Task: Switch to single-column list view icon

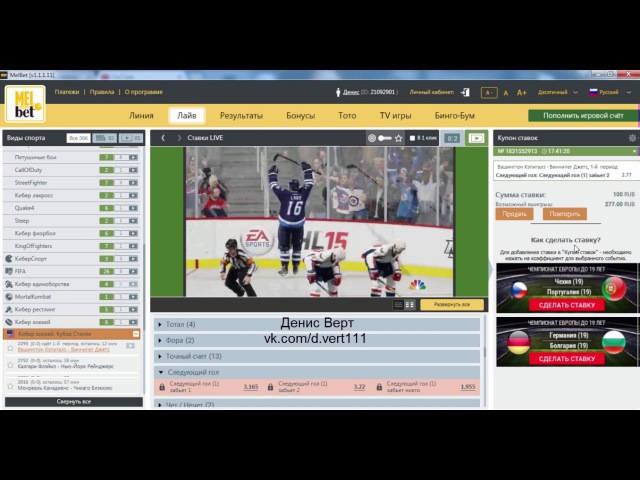Action: point(398,305)
